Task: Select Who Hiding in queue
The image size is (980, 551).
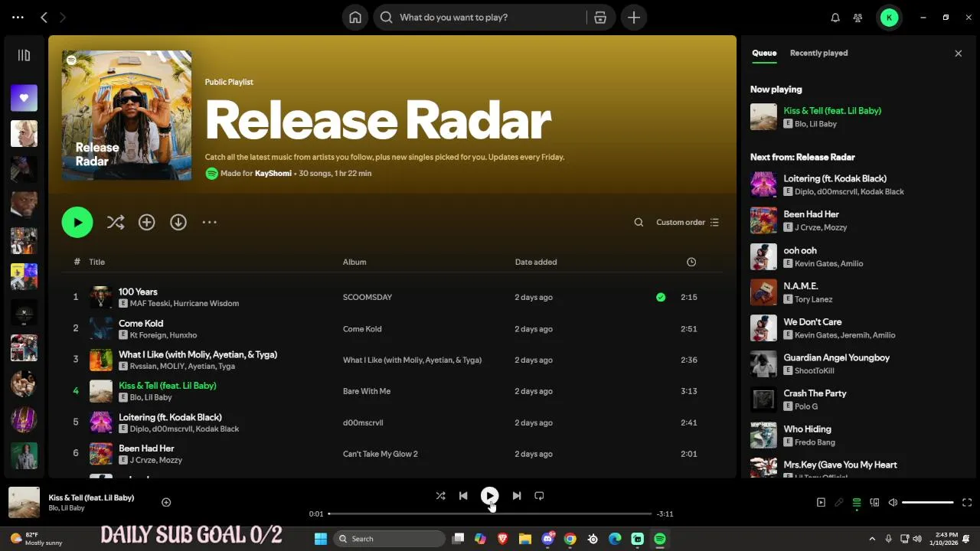Action: pyautogui.click(x=807, y=429)
